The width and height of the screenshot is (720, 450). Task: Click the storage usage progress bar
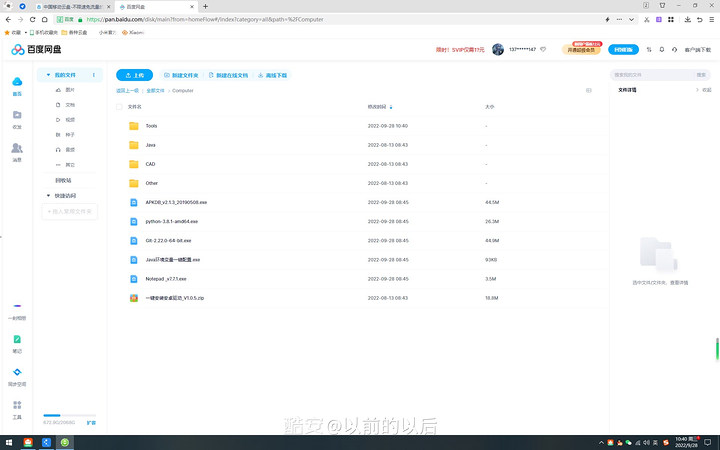tap(70, 415)
